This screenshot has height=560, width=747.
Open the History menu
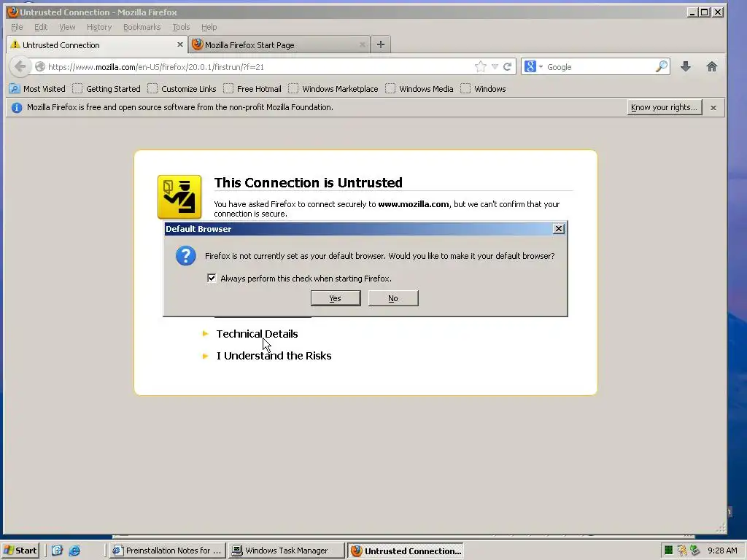point(99,27)
